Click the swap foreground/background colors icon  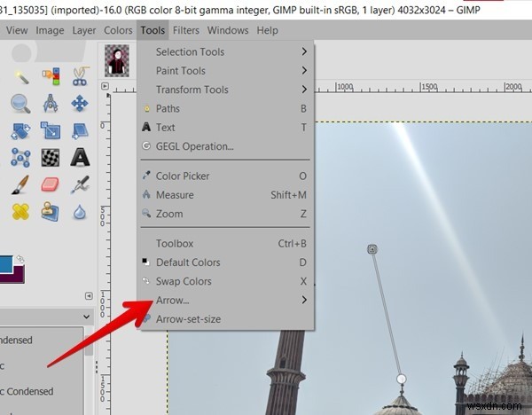(x=20, y=259)
